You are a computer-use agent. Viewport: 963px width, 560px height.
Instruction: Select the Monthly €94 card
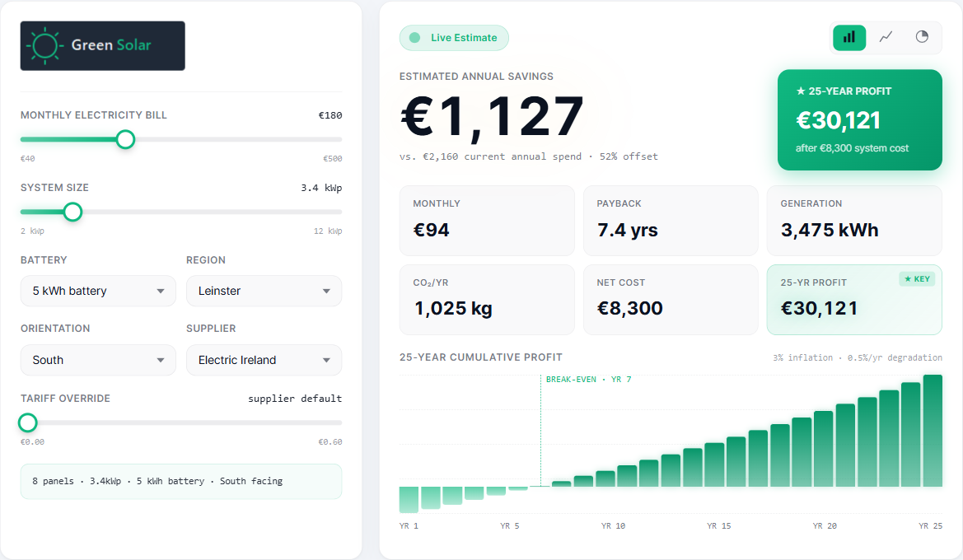(487, 221)
